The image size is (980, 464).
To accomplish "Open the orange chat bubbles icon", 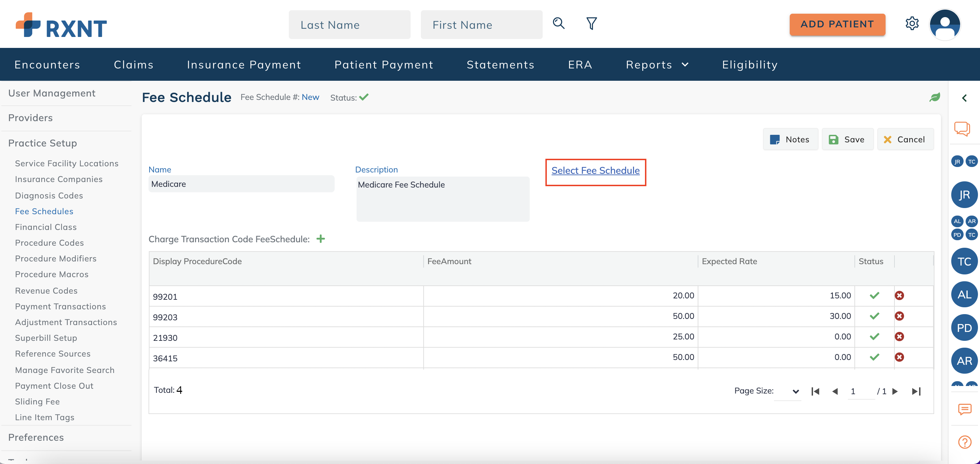I will (x=962, y=129).
